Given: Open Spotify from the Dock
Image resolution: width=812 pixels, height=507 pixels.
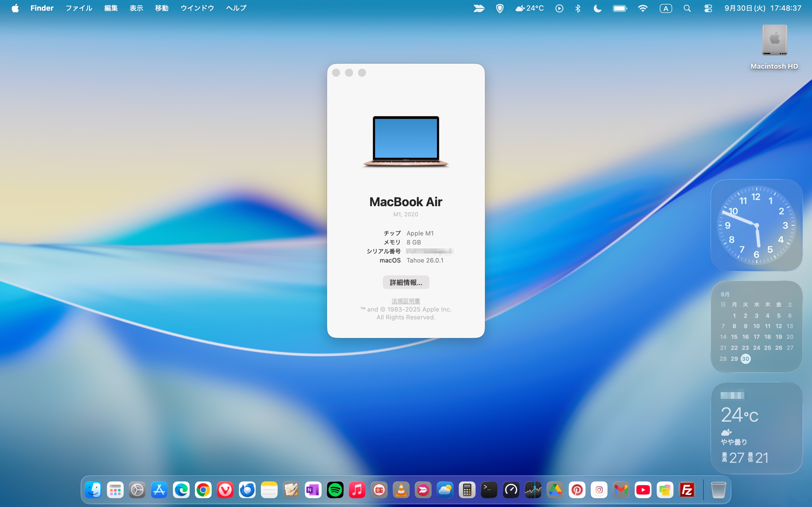Looking at the screenshot, I should 335,490.
